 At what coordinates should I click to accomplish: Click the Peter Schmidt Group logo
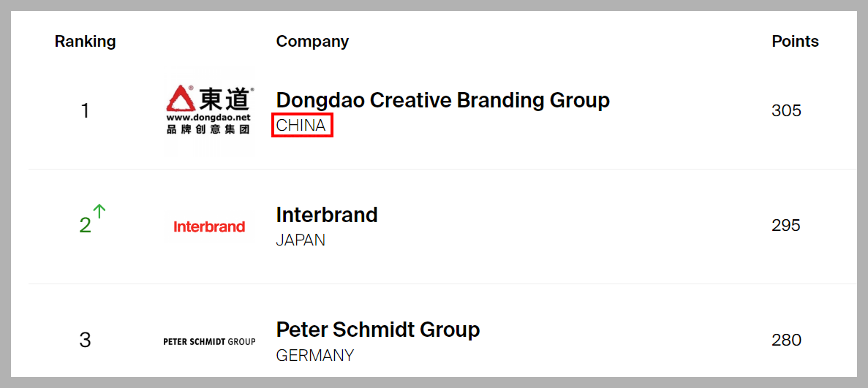coord(209,341)
